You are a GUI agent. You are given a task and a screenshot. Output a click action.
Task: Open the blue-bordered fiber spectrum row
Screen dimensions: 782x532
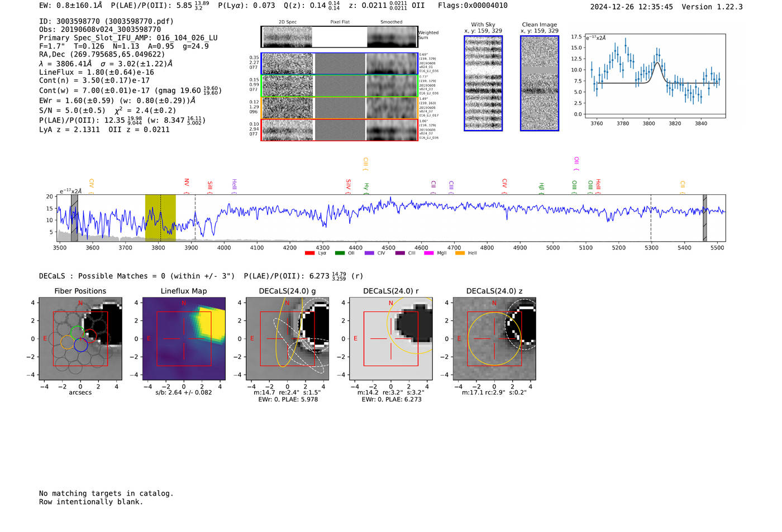tap(340, 64)
